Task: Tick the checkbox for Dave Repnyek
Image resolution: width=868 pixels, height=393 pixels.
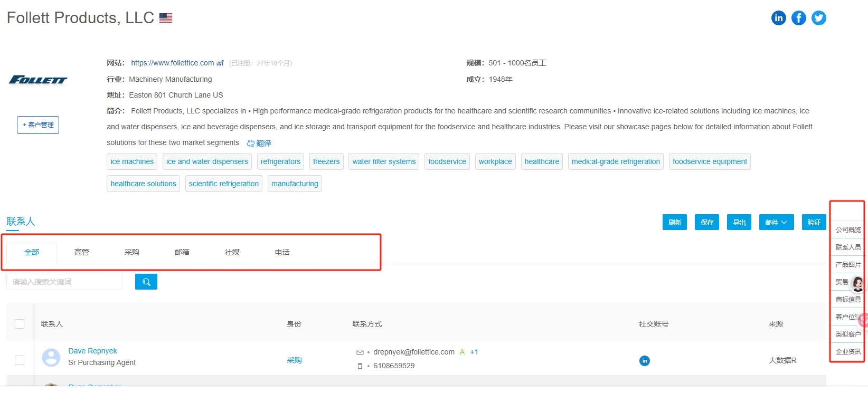Action: coord(20,360)
